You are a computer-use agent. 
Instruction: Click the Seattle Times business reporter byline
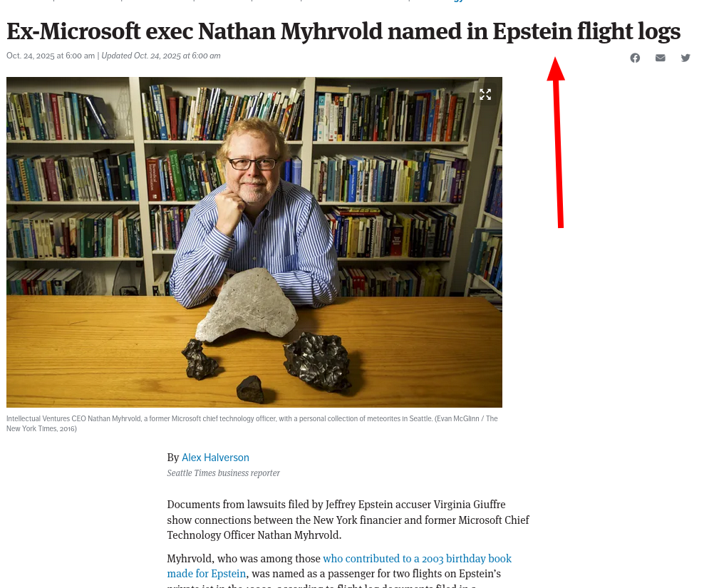pyautogui.click(x=224, y=473)
